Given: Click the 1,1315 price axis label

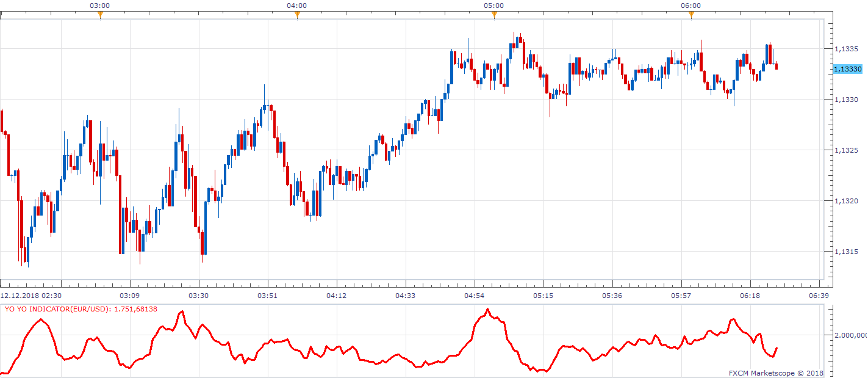Looking at the screenshot, I should pos(847,251).
